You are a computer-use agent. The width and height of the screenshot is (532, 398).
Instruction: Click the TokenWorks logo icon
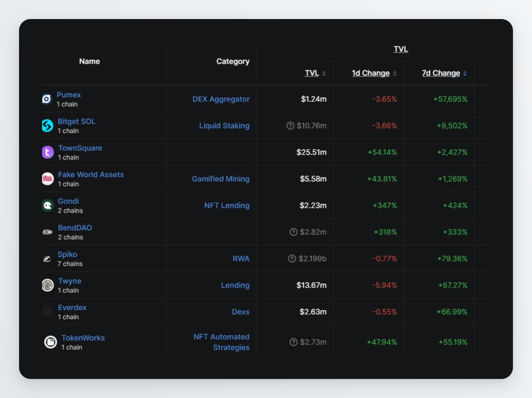(x=51, y=342)
